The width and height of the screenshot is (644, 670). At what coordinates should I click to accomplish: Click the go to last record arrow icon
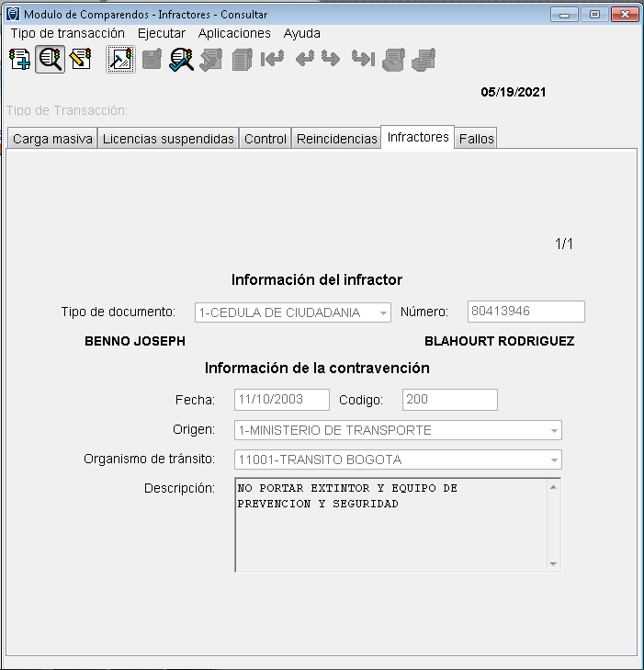click(363, 60)
